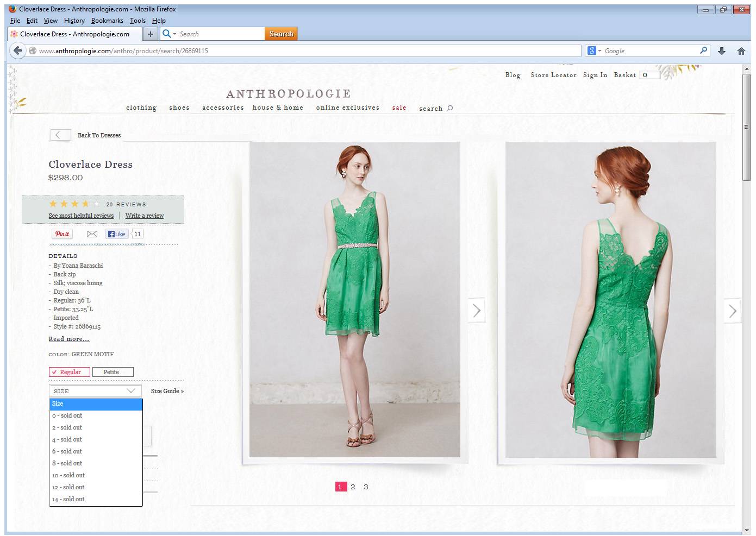Image resolution: width=756 pixels, height=536 pixels.
Task: Choose size 8 - sold out option
Action: tap(96, 463)
